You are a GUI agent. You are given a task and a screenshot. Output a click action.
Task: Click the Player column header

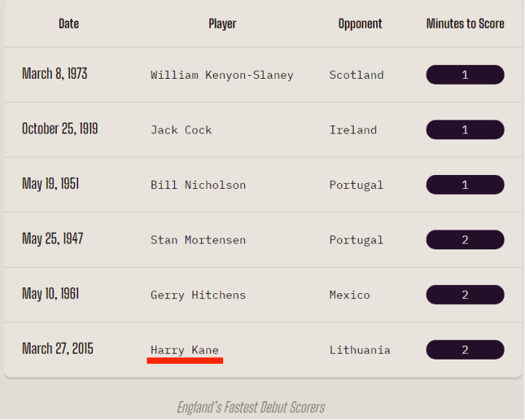(222, 24)
